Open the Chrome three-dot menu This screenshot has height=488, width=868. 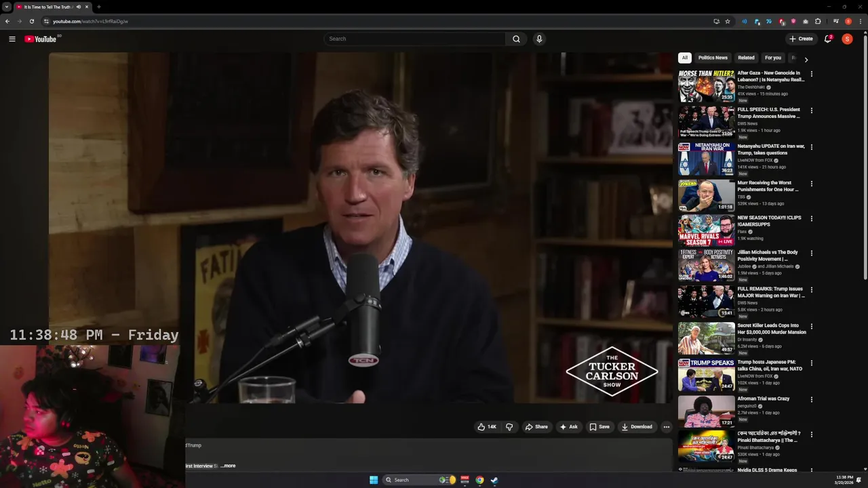(x=861, y=21)
